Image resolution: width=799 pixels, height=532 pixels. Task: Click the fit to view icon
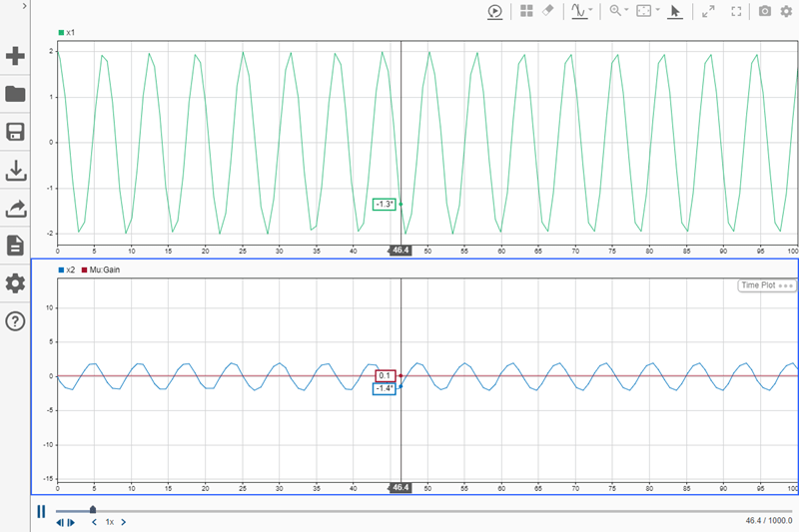(x=644, y=11)
